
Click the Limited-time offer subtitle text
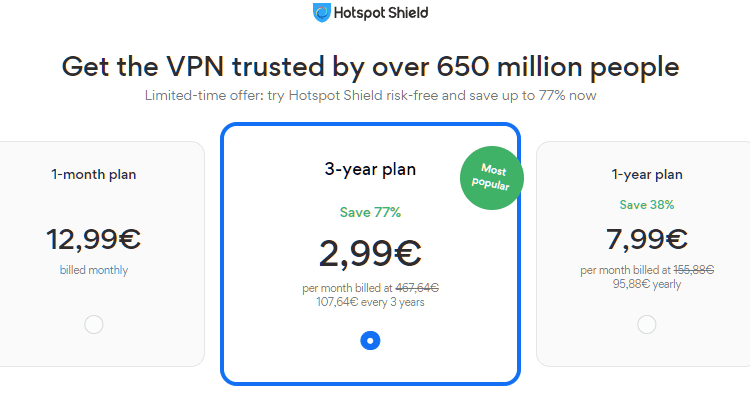(370, 95)
